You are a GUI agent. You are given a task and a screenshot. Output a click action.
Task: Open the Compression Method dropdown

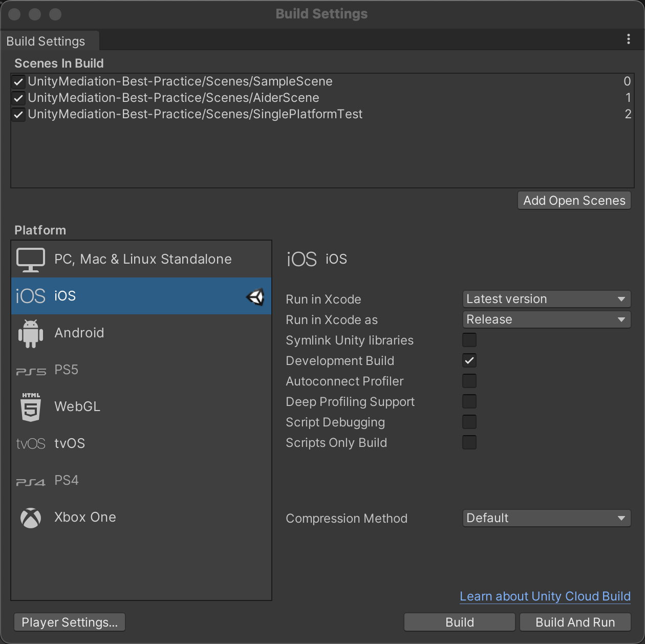[547, 518]
